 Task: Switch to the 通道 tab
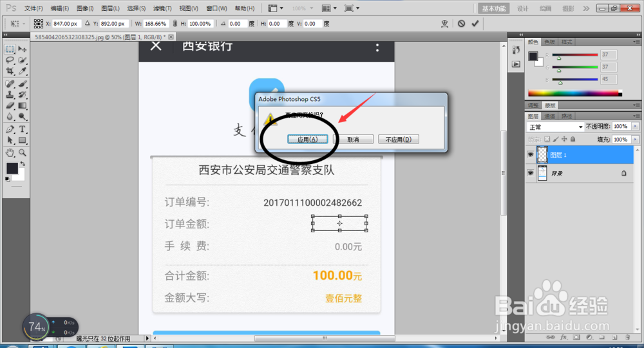(x=550, y=116)
